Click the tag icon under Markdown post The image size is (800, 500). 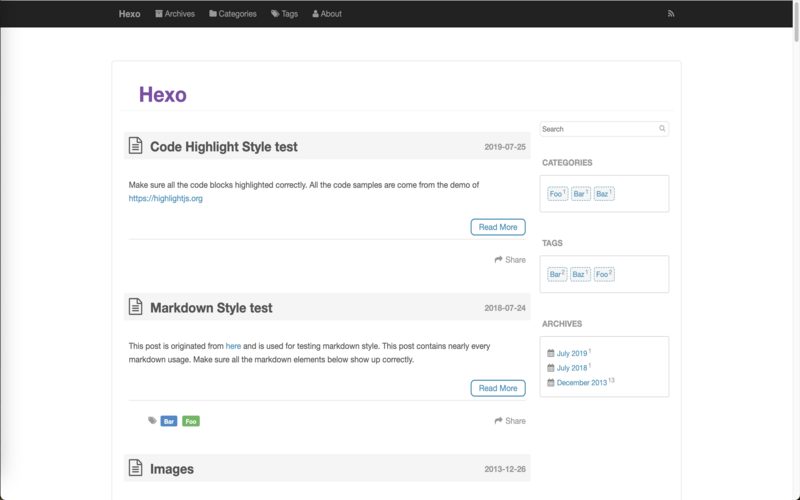pyautogui.click(x=152, y=421)
